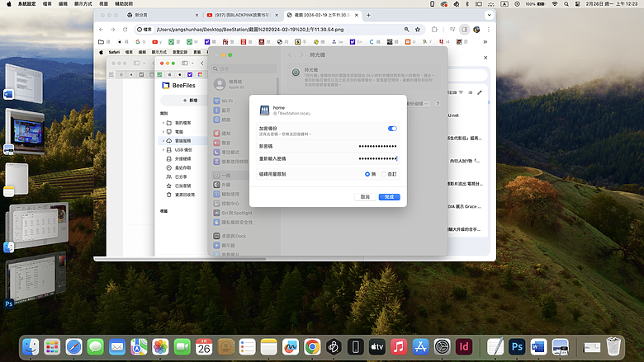Expand 我的檔案 in the BeeFiles sidebar
This screenshot has height=362, width=644.
[163, 123]
